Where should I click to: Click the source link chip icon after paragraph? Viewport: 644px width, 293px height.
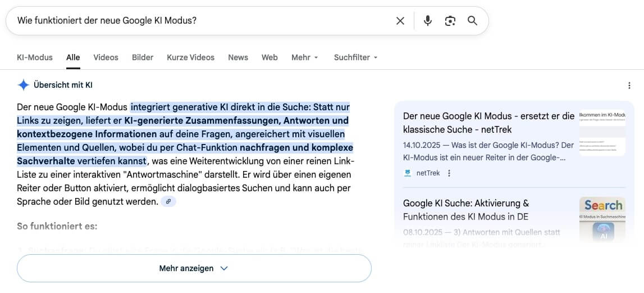coord(168,202)
